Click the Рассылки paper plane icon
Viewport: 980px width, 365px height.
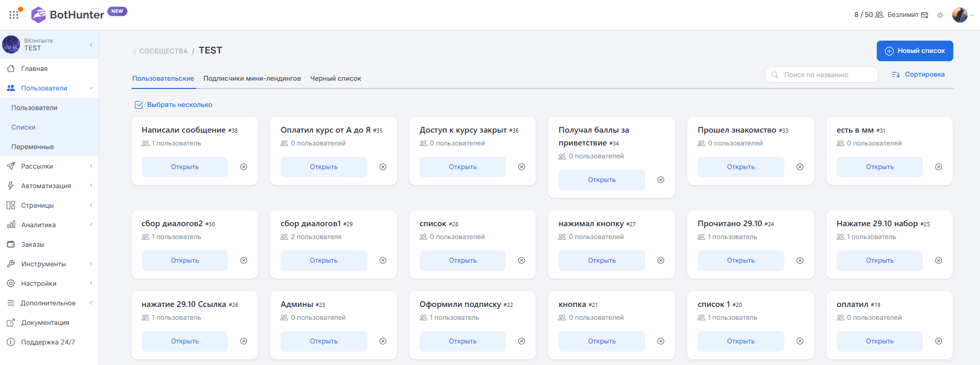[x=11, y=166]
